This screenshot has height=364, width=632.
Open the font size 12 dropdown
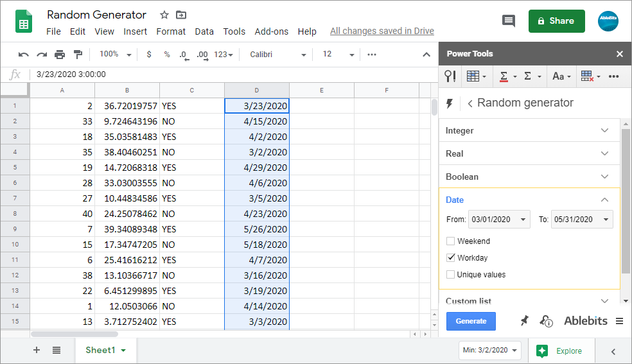click(338, 55)
